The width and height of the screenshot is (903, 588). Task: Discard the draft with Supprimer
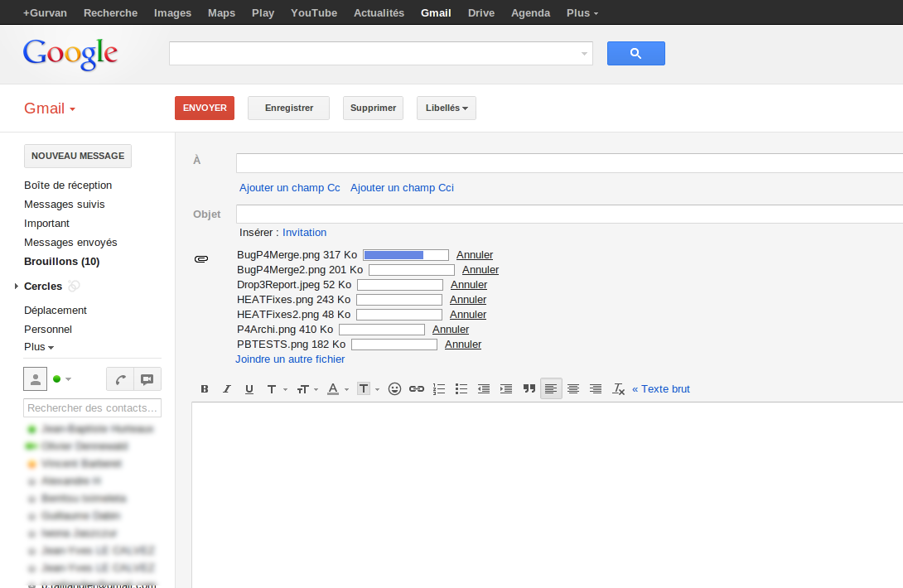coord(373,108)
